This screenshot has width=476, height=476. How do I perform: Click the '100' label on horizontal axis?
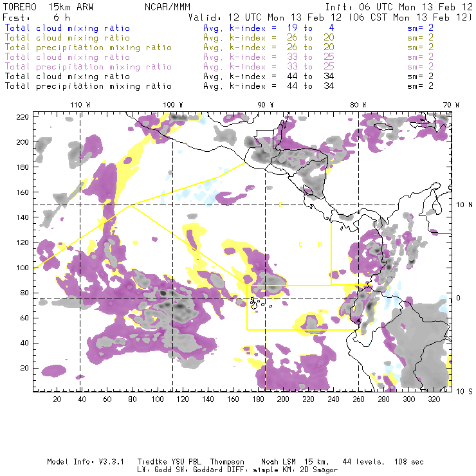pos(158,399)
